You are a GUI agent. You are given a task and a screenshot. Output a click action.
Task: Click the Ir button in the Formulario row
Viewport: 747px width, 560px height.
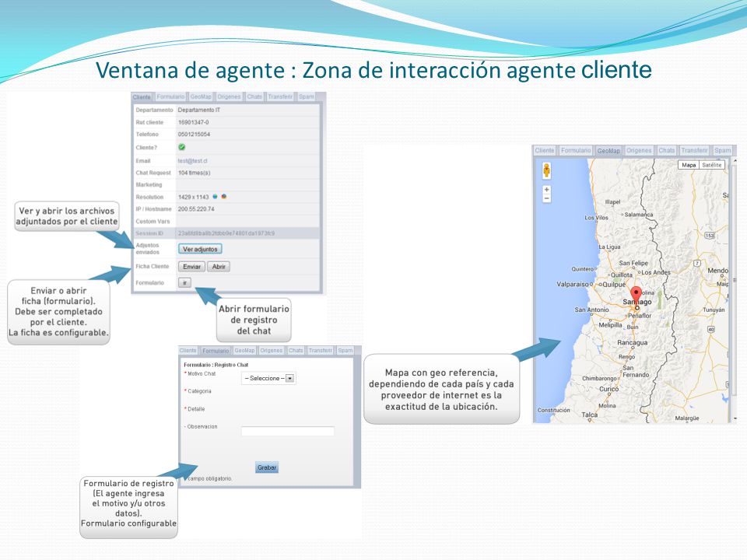click(x=185, y=283)
